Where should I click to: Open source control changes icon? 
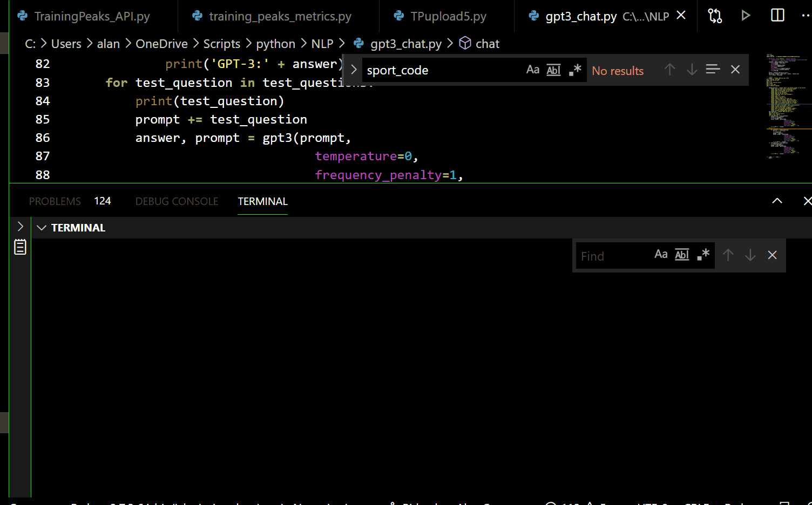(715, 16)
